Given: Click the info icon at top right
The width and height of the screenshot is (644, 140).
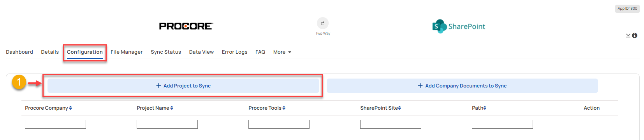Looking at the screenshot, I should click(635, 35).
